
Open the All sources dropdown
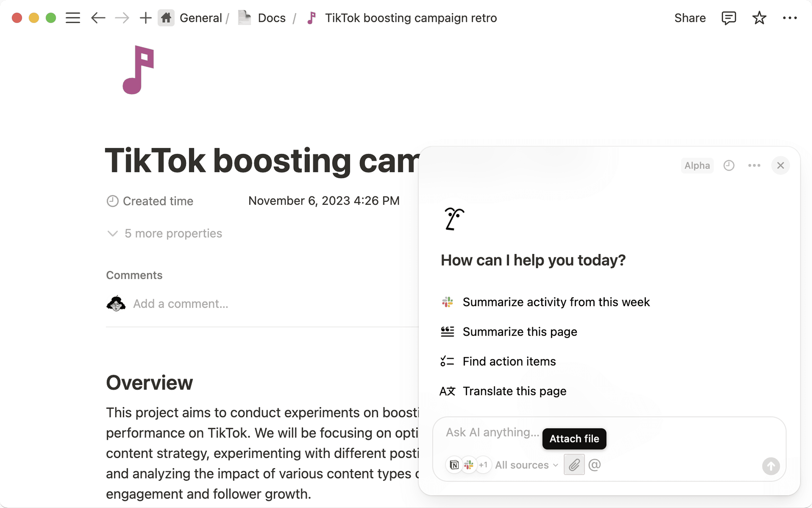(x=526, y=465)
